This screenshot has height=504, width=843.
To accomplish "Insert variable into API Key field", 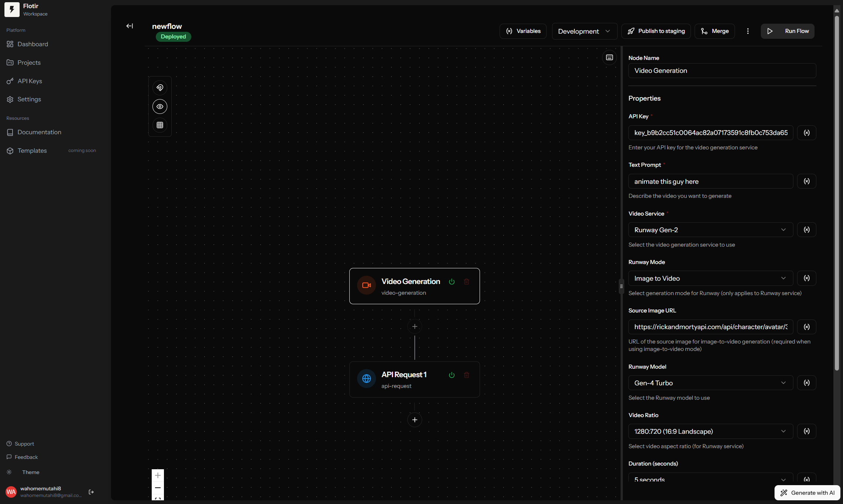I will 806,133.
